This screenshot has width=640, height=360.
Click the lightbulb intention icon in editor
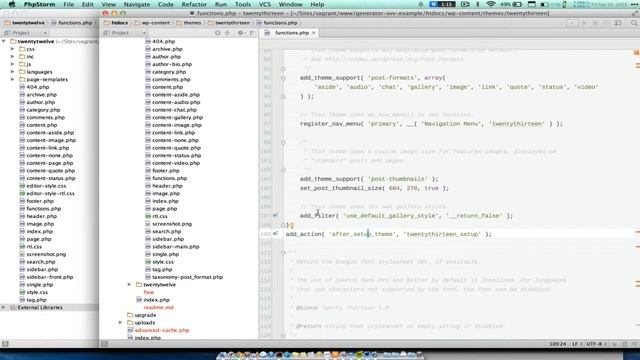292,225
